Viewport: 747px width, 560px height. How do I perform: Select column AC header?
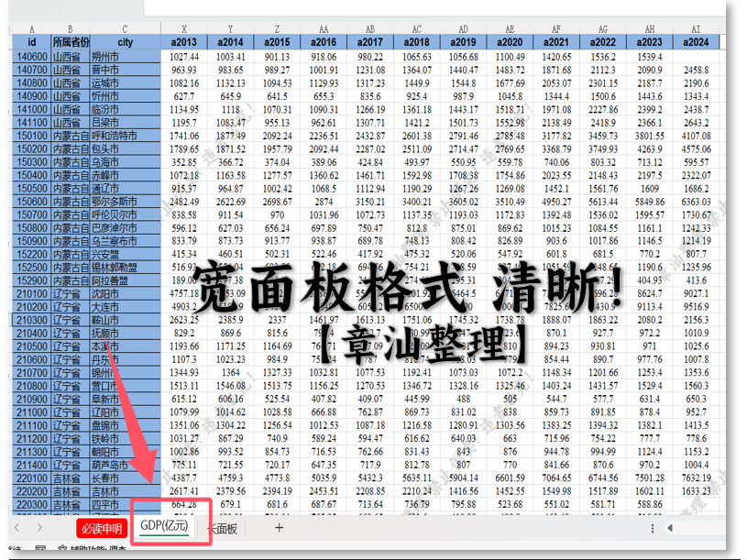[417, 28]
